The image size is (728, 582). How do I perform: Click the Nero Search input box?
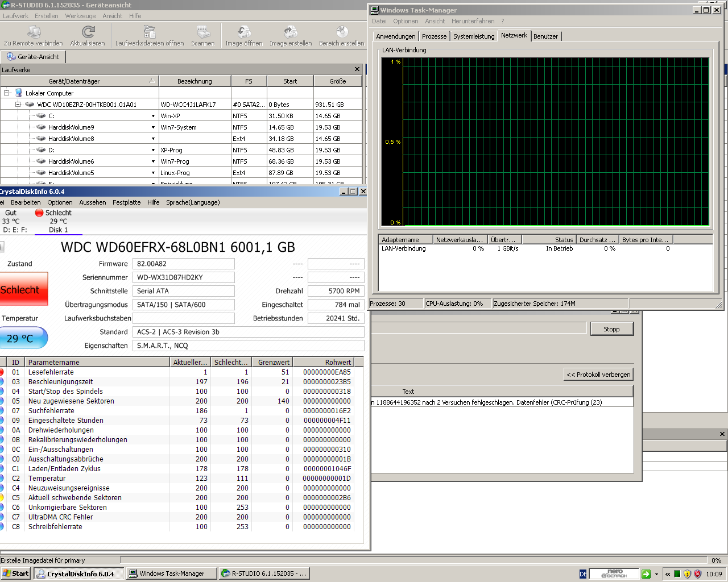click(614, 573)
